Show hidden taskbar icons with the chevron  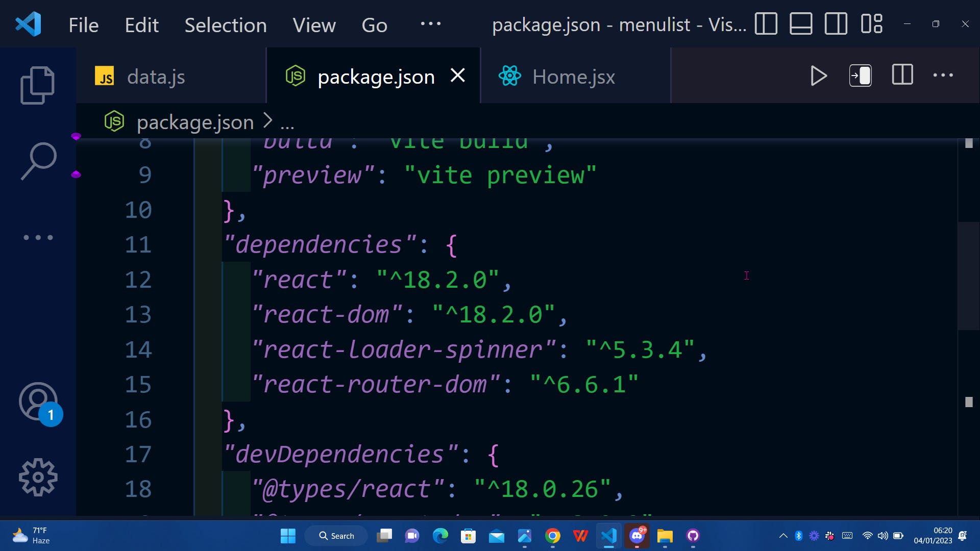pos(784,536)
